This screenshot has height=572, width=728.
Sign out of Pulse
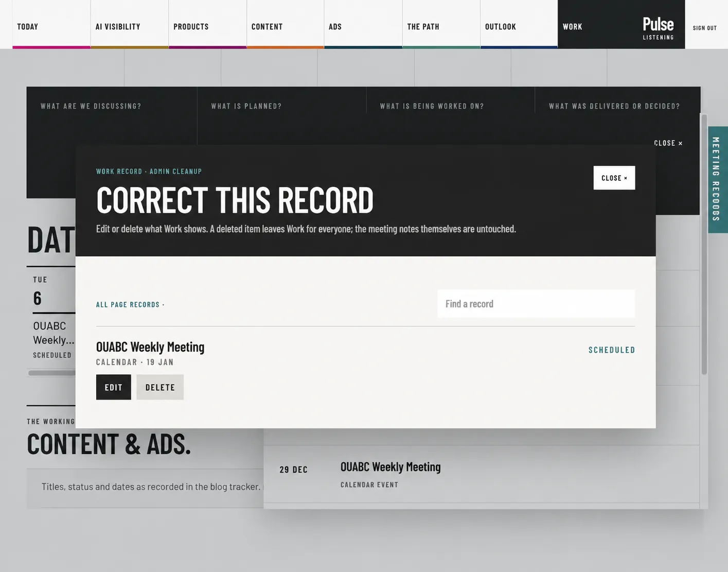point(705,28)
